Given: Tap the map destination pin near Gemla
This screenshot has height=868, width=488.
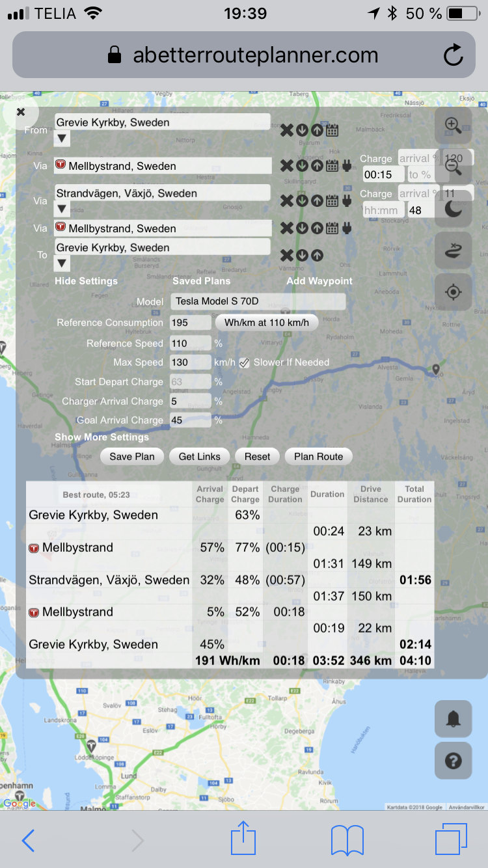Looking at the screenshot, I should click(437, 371).
